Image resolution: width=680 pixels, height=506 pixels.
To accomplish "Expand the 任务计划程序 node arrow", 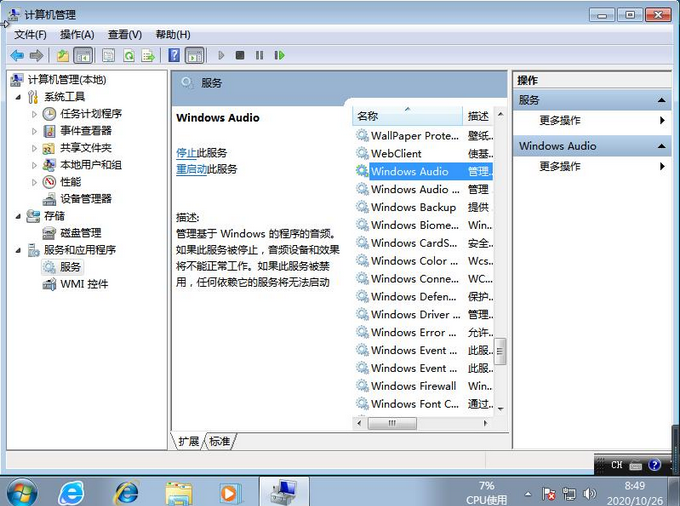I will [x=34, y=114].
